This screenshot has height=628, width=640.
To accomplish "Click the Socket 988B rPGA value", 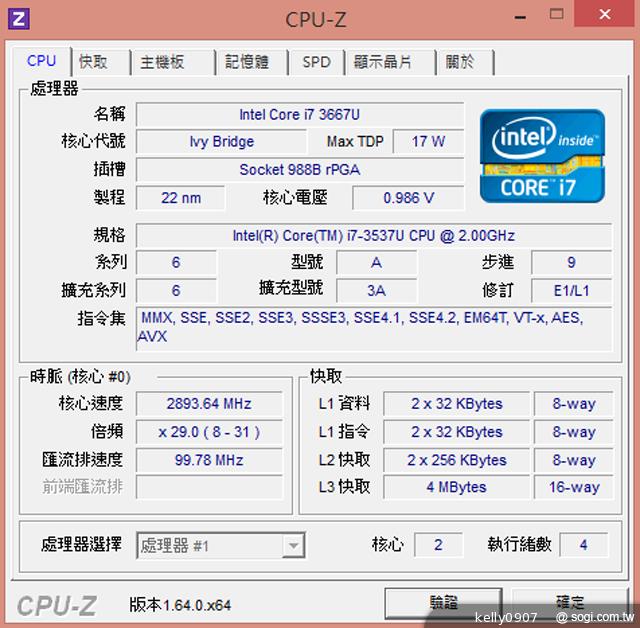I will pos(300,169).
